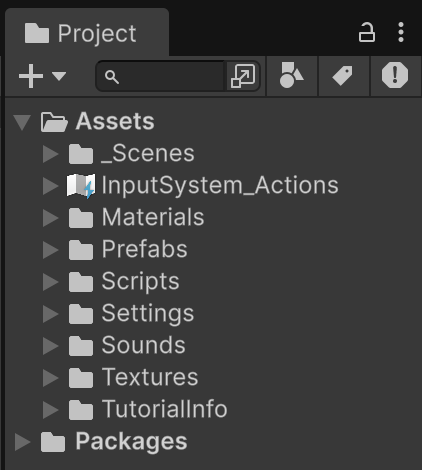This screenshot has width=422, height=470.
Task: Collapse the Assets folder arrow
Action: (x=22, y=122)
